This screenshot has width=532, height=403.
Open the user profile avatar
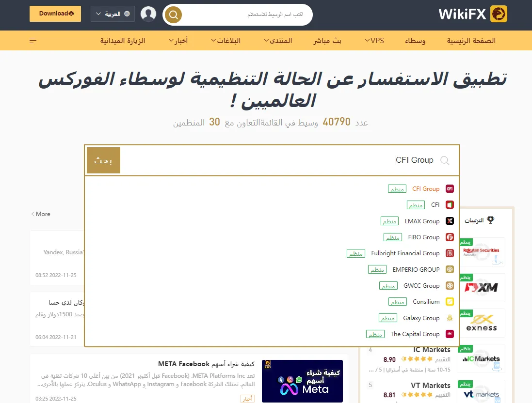pyautogui.click(x=148, y=14)
